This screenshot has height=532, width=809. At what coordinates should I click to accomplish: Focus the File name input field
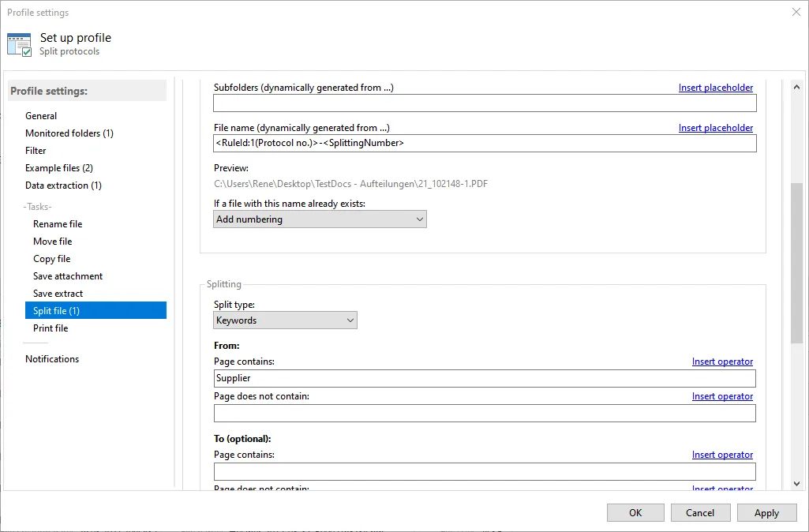pos(485,143)
